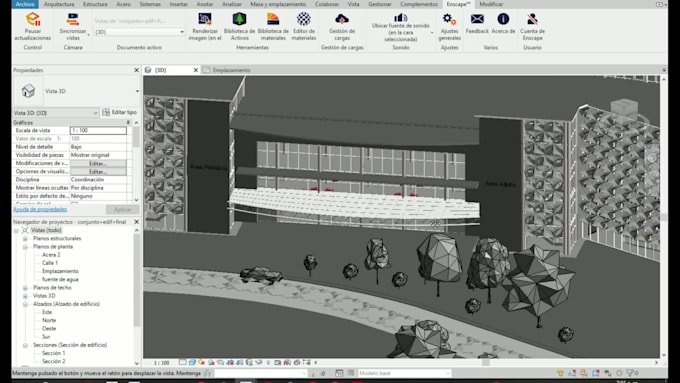This screenshot has height=383, width=680.
Task: Click the view's horizontal scrollbar thumb
Action: (x=486, y=363)
